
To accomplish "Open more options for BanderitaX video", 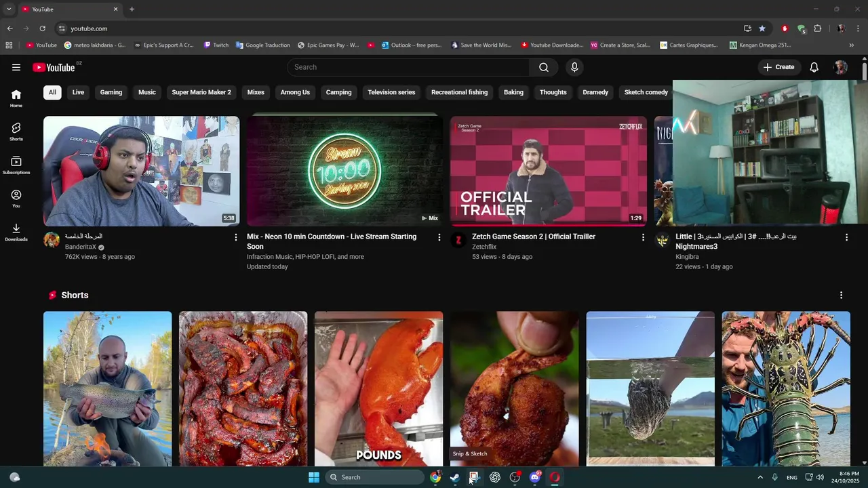I will pyautogui.click(x=236, y=237).
